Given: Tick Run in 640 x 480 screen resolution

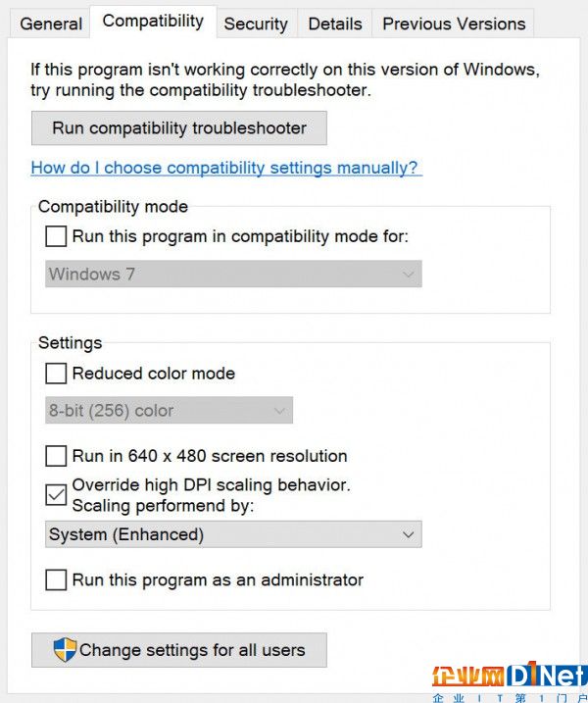Looking at the screenshot, I should click(56, 456).
